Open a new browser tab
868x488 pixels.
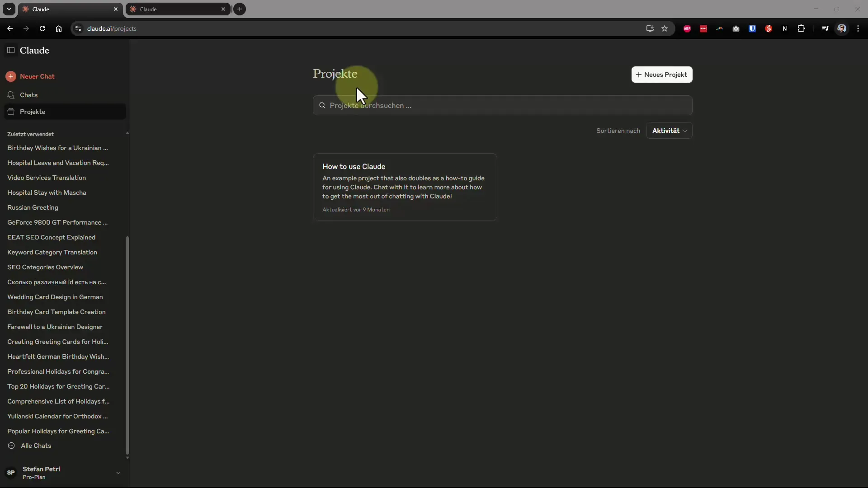point(240,9)
